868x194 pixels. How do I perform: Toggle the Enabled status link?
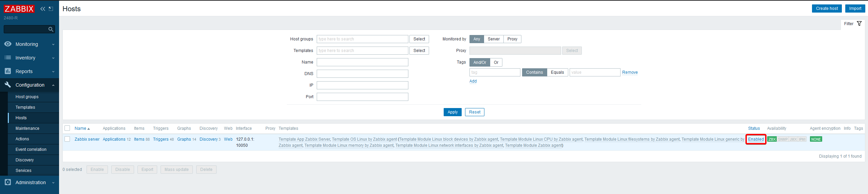756,139
